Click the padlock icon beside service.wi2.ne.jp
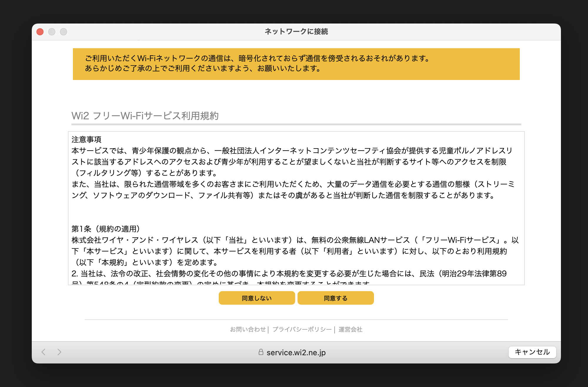Screen dimensions: 588x387 260,352
